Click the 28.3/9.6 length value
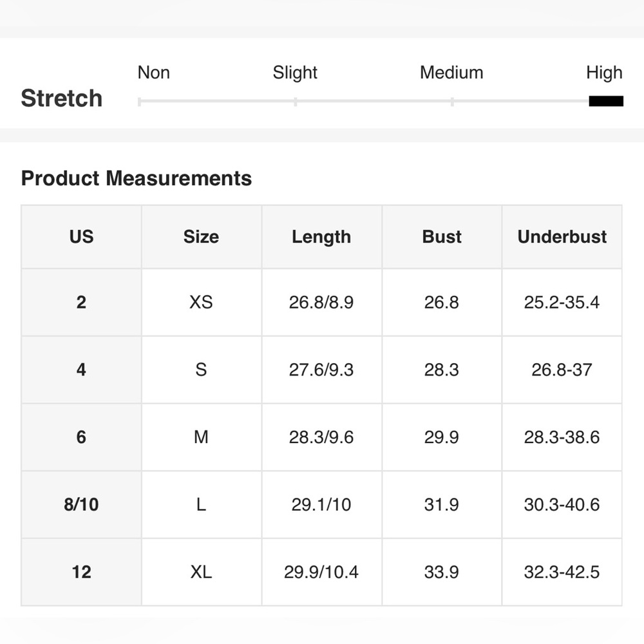Screen dimensions: 644x644 click(x=321, y=437)
